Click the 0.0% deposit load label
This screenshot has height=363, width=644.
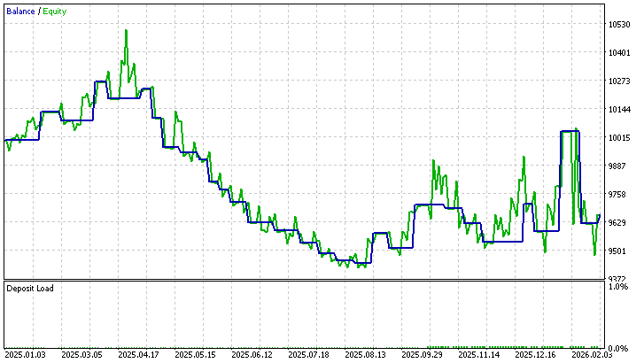[618, 349]
